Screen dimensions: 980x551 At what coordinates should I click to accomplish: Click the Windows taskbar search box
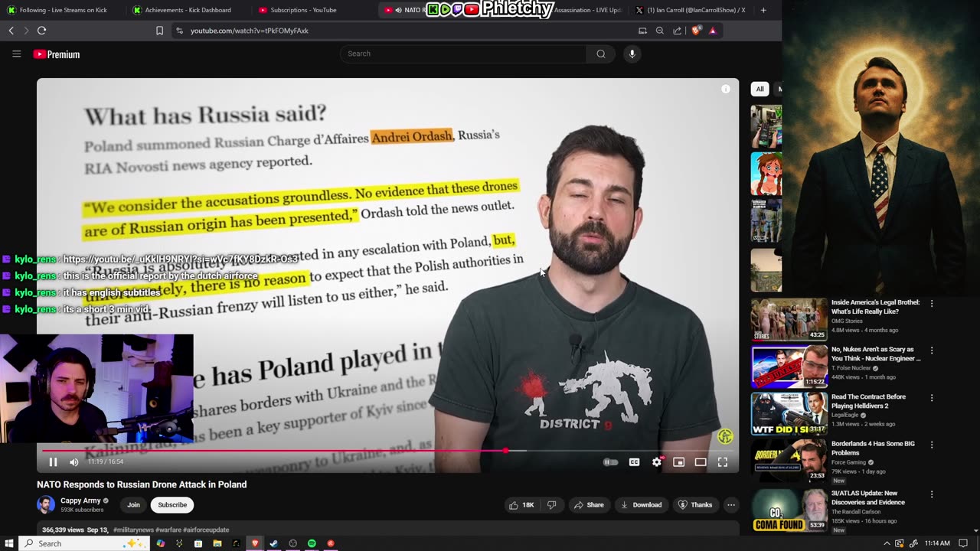(x=83, y=543)
